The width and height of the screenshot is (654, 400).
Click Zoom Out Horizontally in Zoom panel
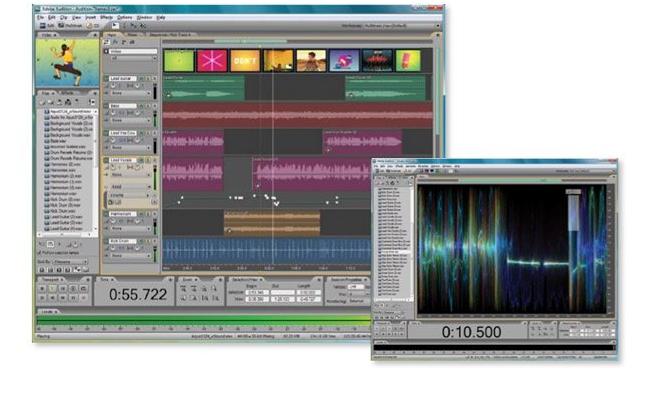[x=194, y=289]
